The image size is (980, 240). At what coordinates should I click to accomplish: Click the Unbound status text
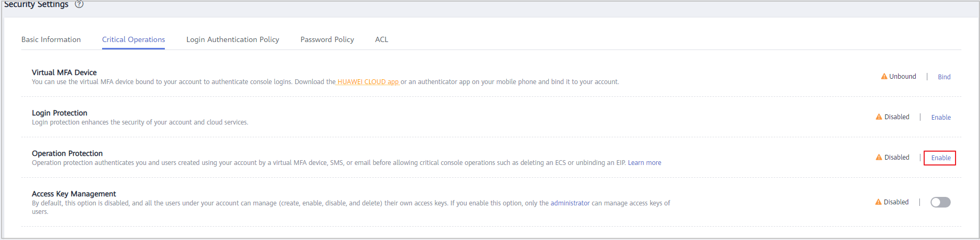click(903, 77)
